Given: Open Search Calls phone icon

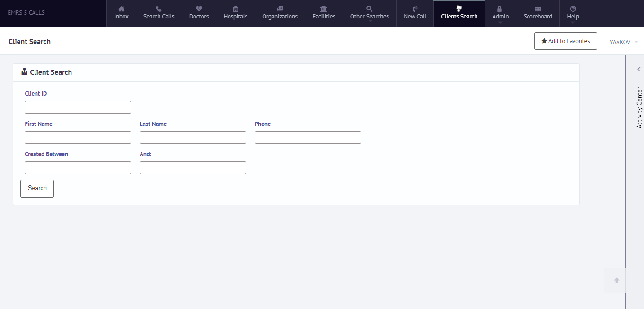Looking at the screenshot, I should click(159, 9).
